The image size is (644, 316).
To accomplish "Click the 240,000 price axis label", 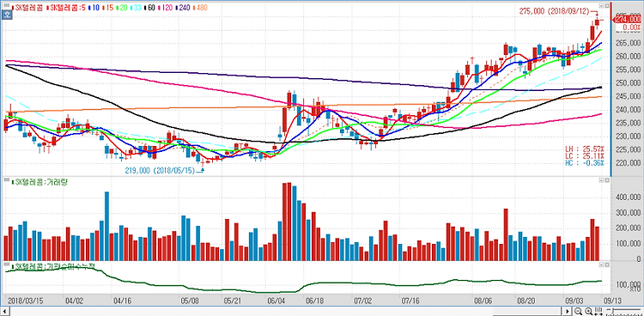I will 628,110.
